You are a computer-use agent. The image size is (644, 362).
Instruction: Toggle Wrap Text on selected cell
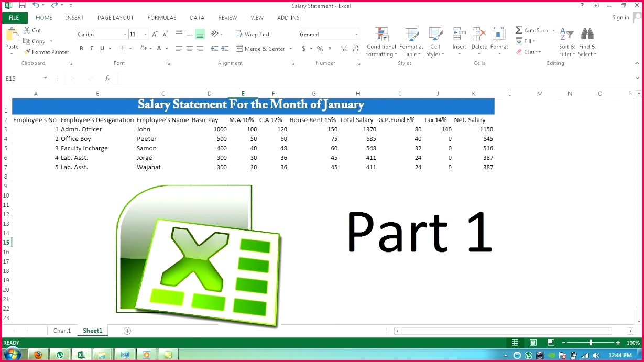coord(253,34)
